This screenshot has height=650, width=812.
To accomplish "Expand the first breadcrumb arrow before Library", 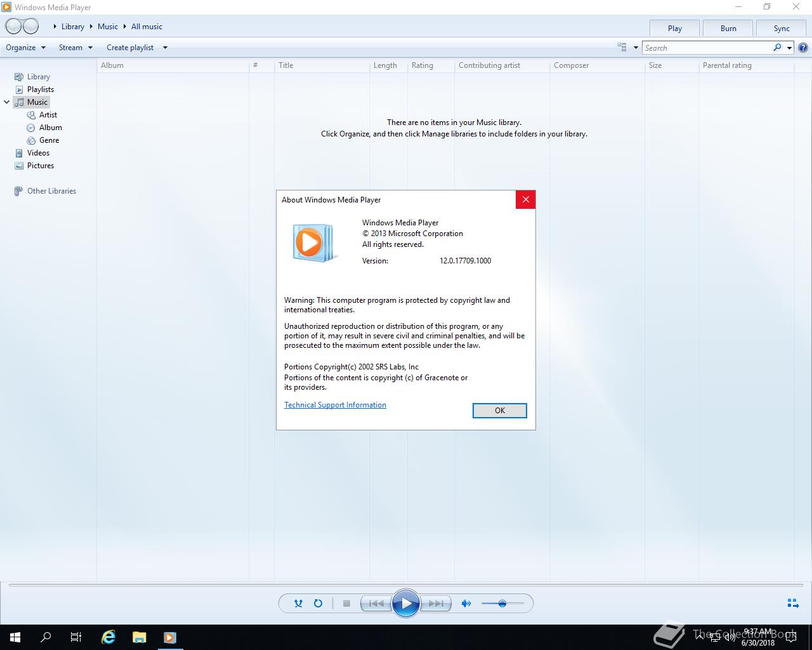I will click(x=55, y=27).
